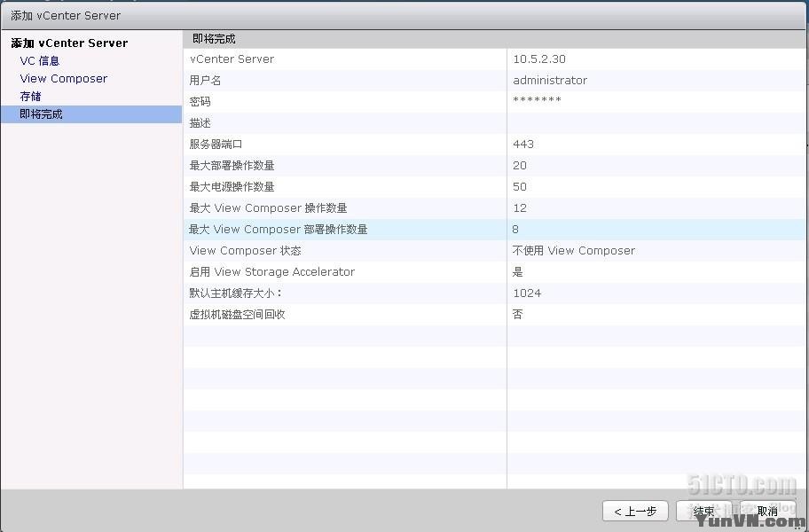Click the 否 value

coord(517,315)
